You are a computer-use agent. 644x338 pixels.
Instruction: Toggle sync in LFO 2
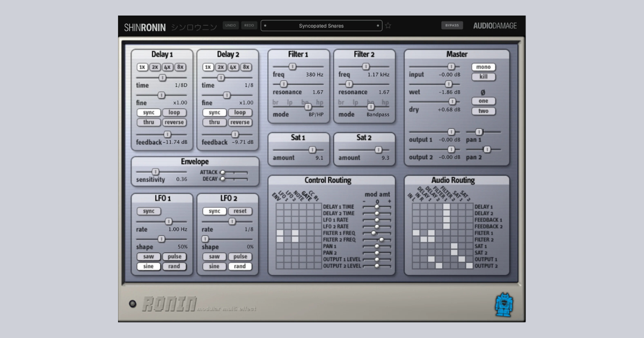pyautogui.click(x=214, y=211)
